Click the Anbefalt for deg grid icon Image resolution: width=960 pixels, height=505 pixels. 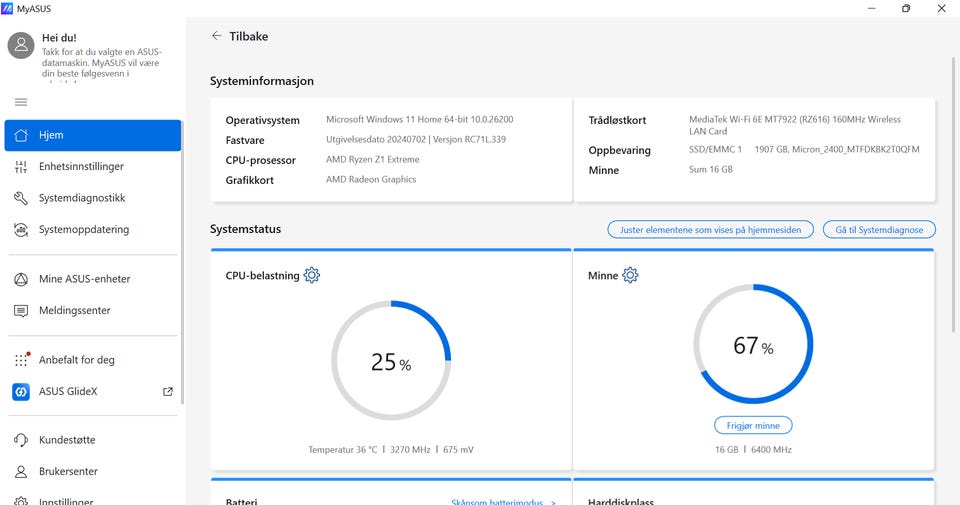(21, 360)
